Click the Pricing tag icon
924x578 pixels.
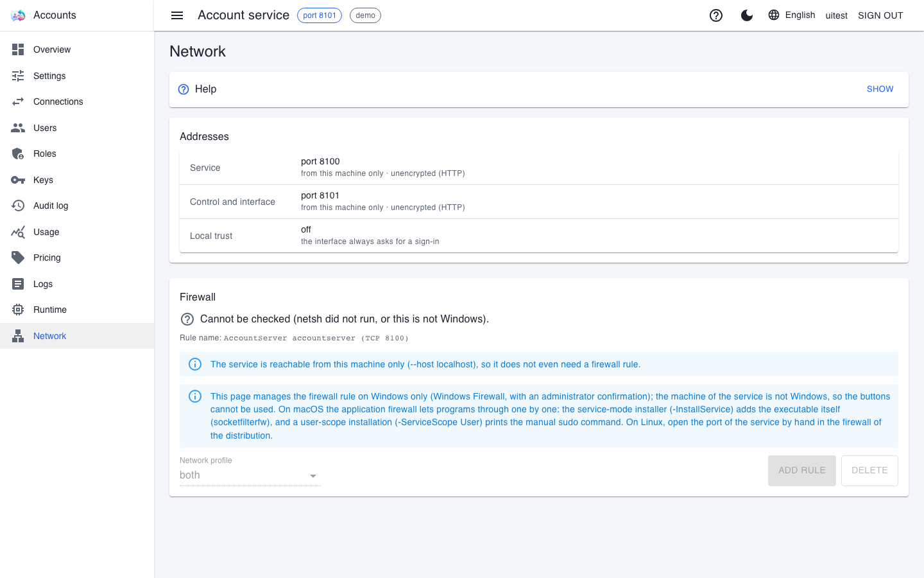[18, 258]
